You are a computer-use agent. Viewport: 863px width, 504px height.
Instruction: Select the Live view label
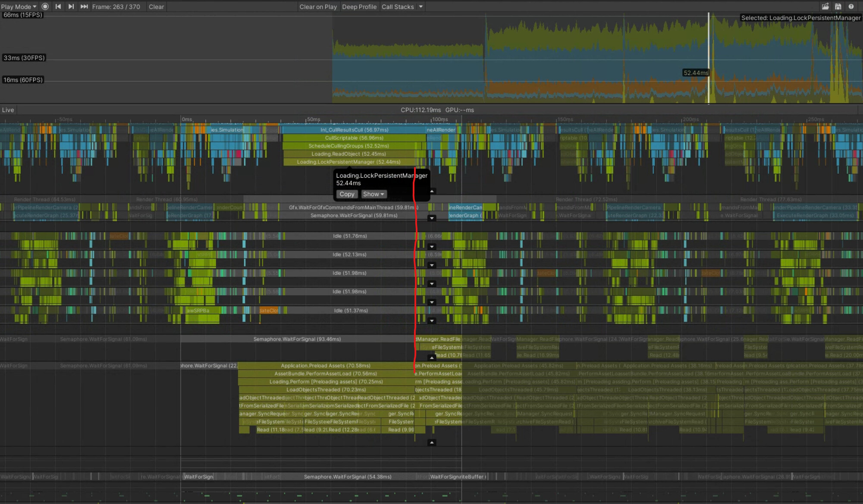click(8, 110)
